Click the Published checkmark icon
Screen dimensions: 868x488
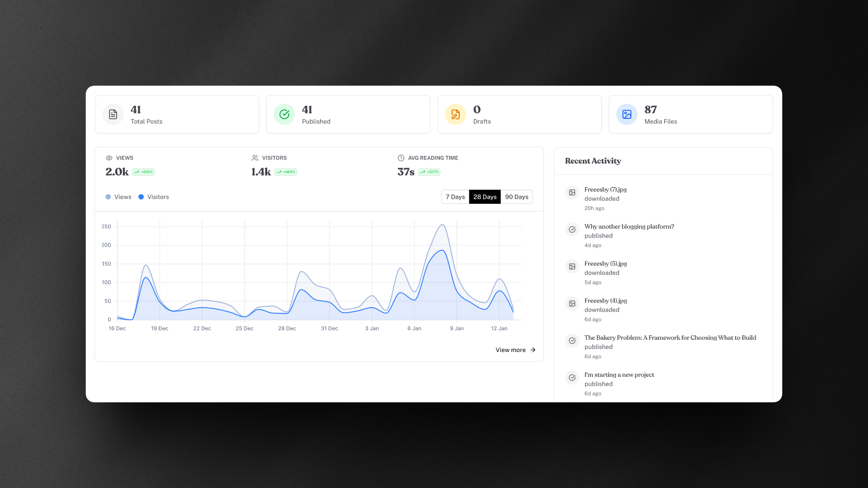pos(284,114)
